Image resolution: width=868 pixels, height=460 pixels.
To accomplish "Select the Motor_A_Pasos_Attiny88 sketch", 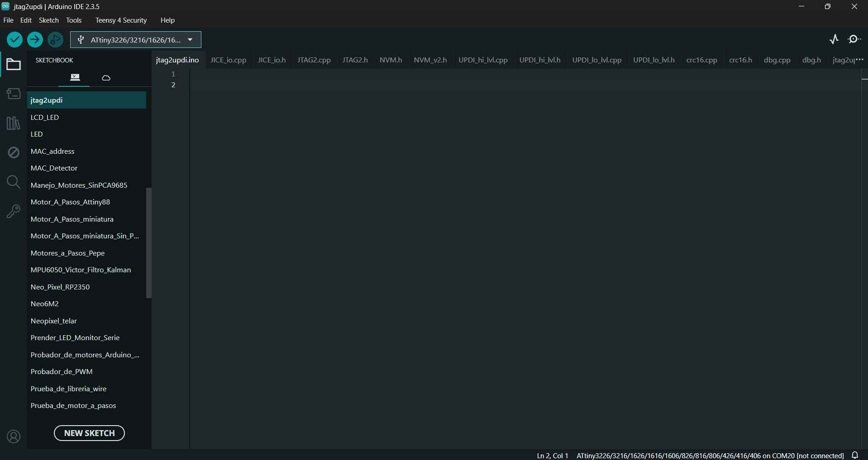I will click(x=86, y=202).
